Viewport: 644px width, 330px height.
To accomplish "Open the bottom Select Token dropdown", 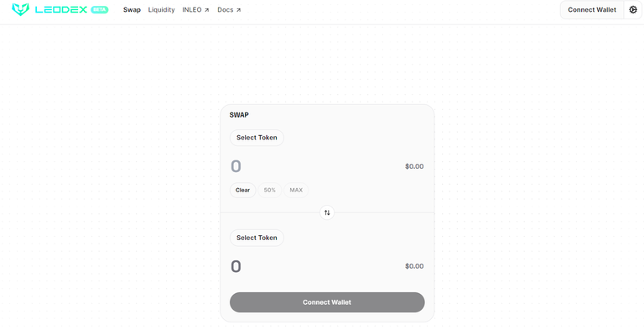I will tap(257, 238).
